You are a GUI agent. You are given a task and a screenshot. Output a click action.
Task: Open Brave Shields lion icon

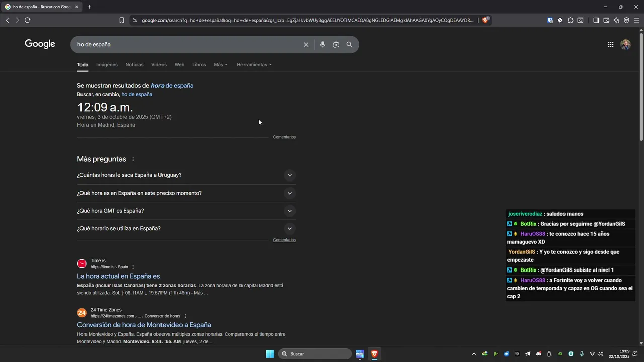pyautogui.click(x=486, y=20)
